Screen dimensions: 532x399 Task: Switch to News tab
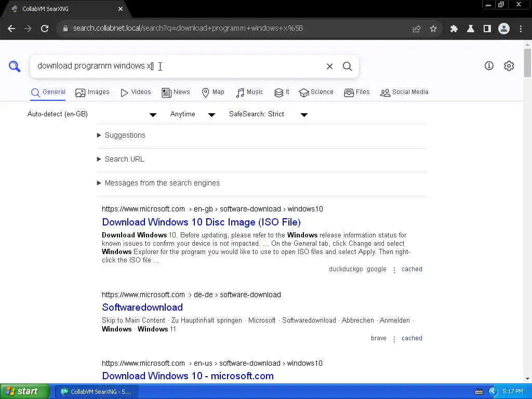pos(176,92)
